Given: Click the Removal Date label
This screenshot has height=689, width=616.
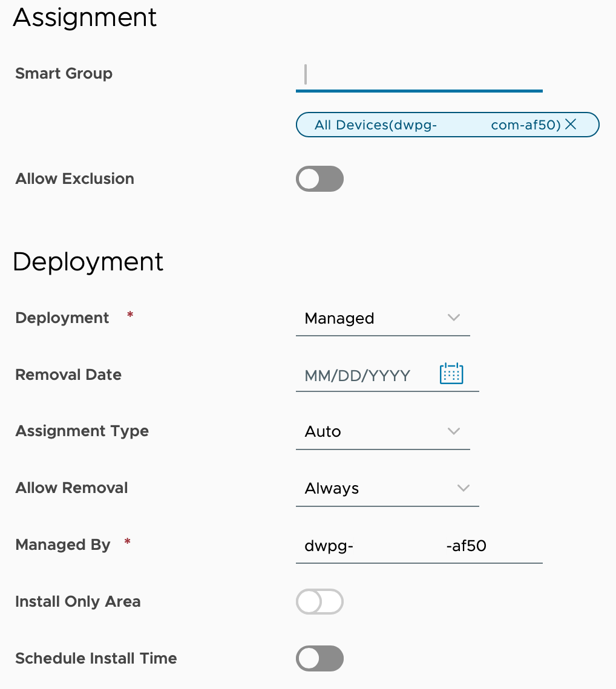Looking at the screenshot, I should 68,375.
